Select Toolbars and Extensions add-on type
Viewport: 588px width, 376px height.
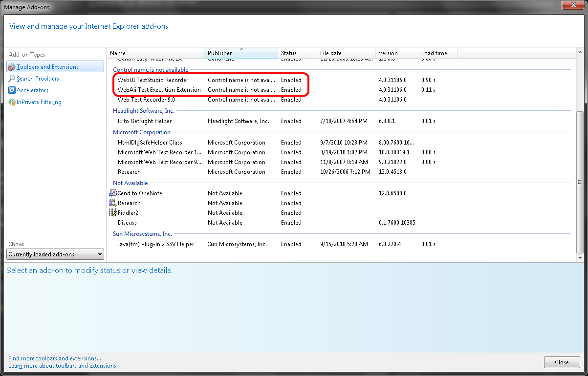(55, 67)
